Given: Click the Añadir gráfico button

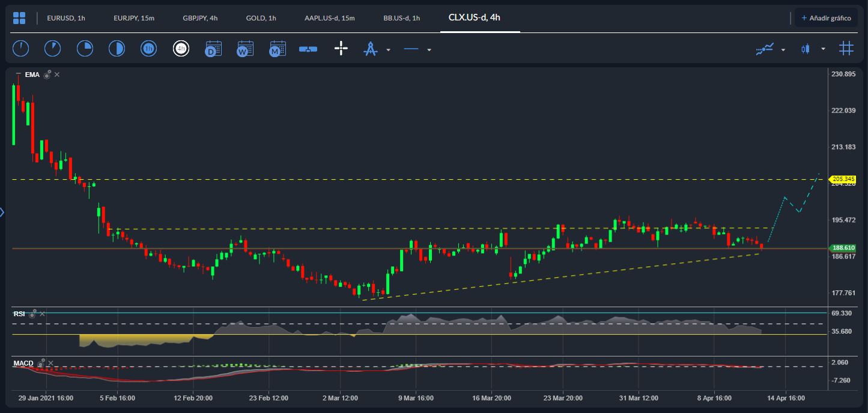Looking at the screenshot, I should (x=826, y=18).
